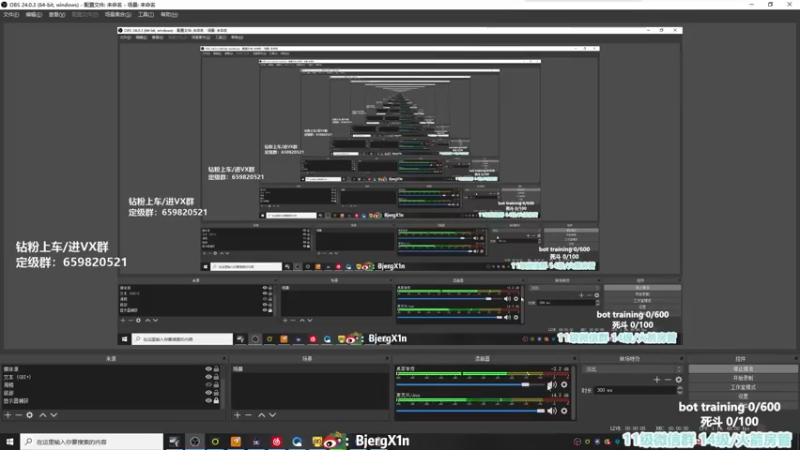
Task: Open NetEase music red taskbar icon
Action: click(277, 441)
